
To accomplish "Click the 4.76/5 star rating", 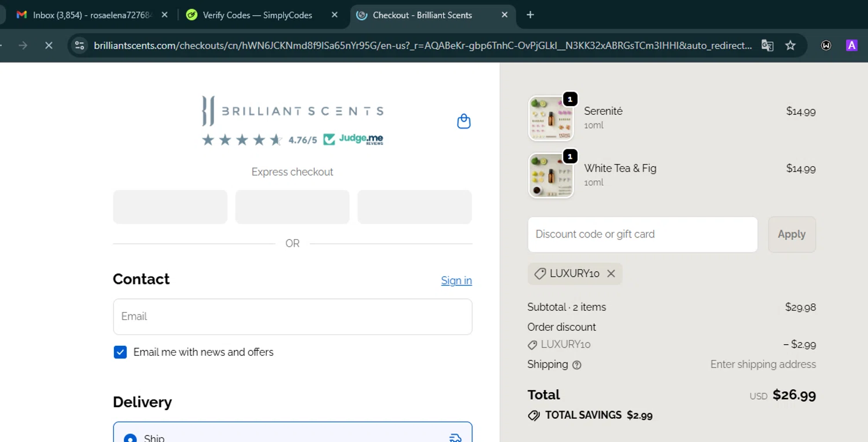I will point(260,140).
